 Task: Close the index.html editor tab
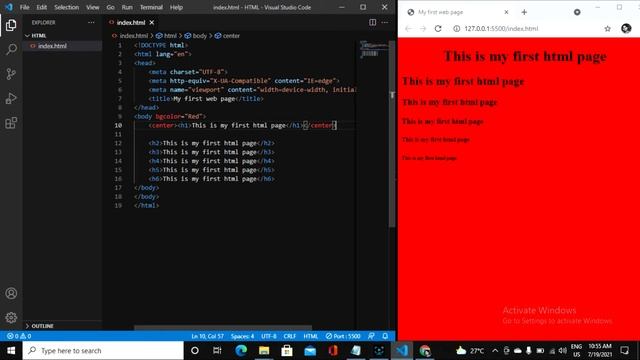(x=152, y=22)
